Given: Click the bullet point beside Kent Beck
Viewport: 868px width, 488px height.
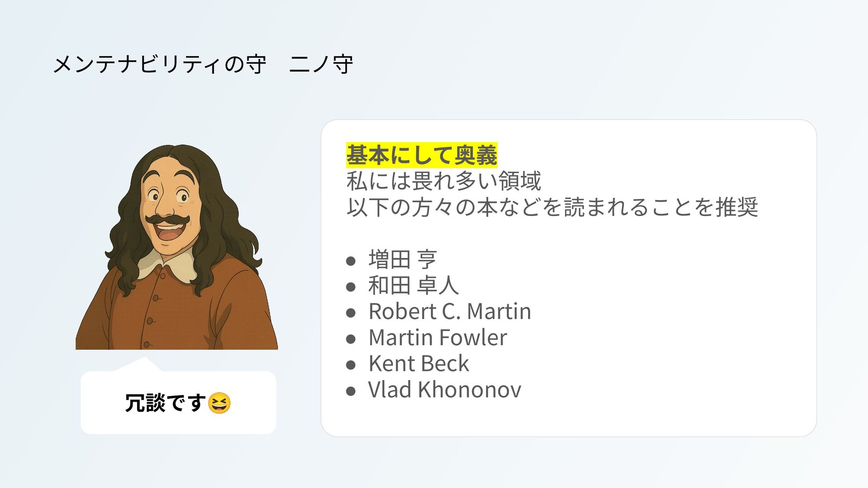Looking at the screenshot, I should 351,365.
